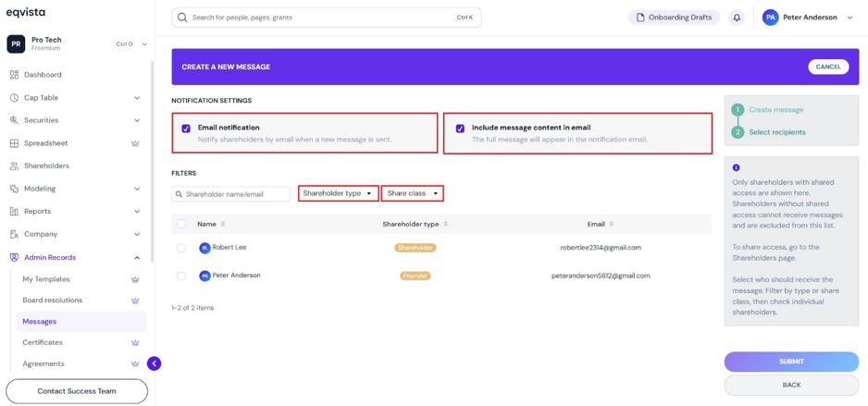The height and width of the screenshot is (406, 868).
Task: Click the Company sidebar icon
Action: pyautogui.click(x=15, y=234)
